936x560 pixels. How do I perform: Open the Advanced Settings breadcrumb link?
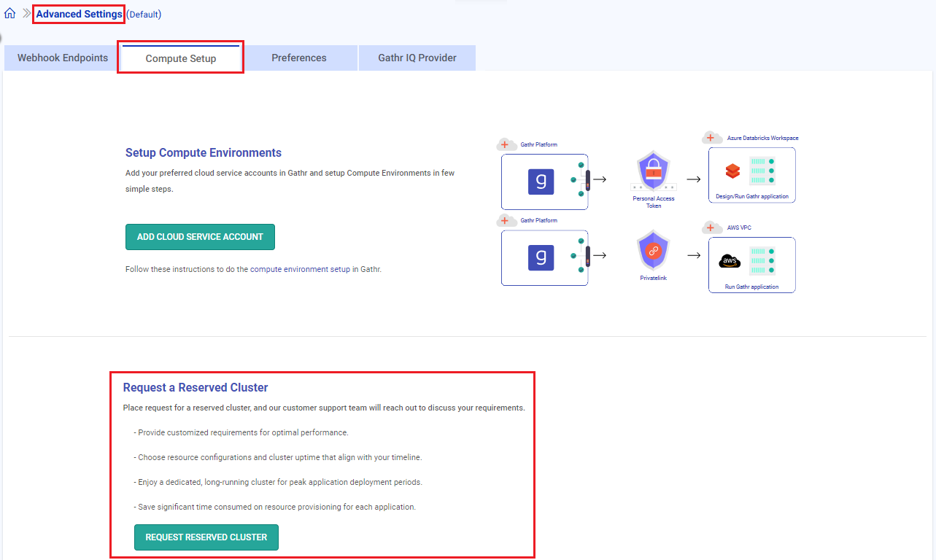point(79,14)
